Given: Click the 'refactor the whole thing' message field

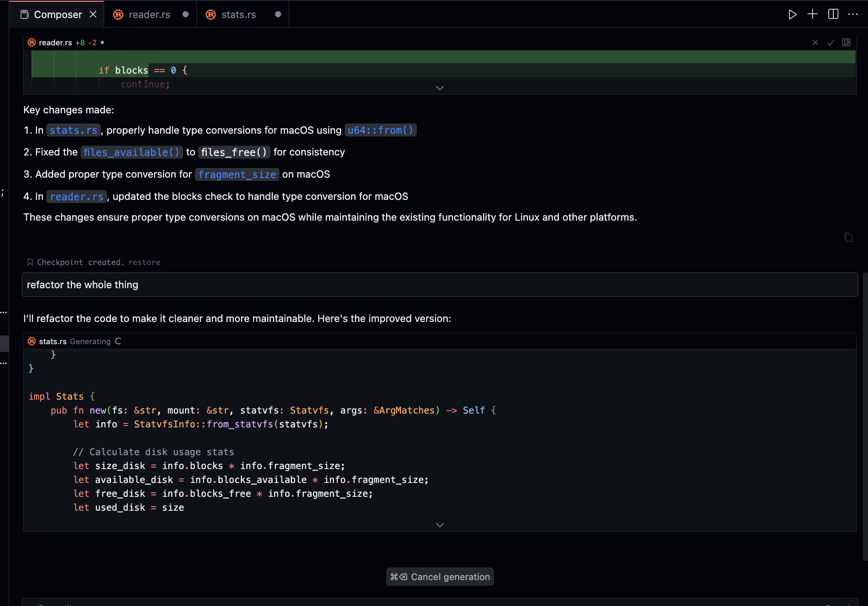Looking at the screenshot, I should coord(440,285).
